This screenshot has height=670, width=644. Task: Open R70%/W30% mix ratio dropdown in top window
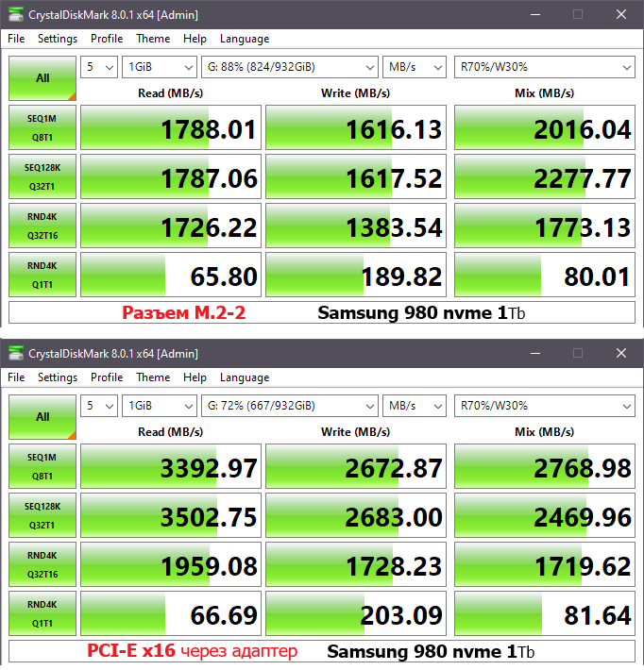pyautogui.click(x=545, y=67)
